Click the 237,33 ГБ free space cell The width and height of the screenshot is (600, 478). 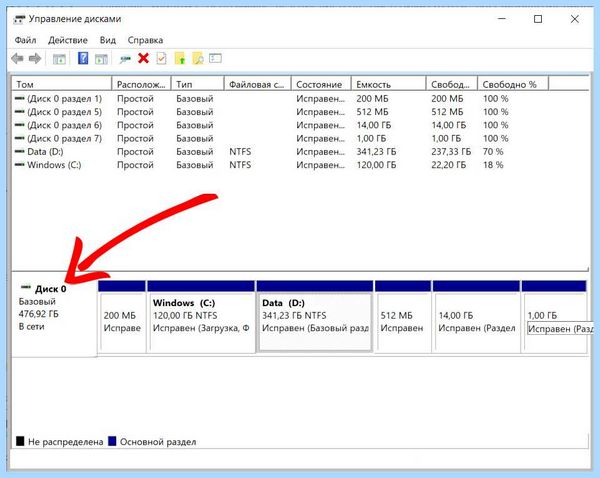click(451, 152)
